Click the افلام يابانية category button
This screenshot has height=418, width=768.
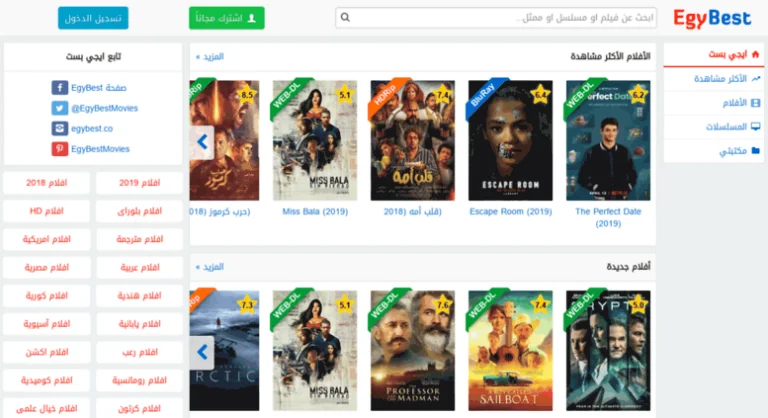tap(139, 324)
